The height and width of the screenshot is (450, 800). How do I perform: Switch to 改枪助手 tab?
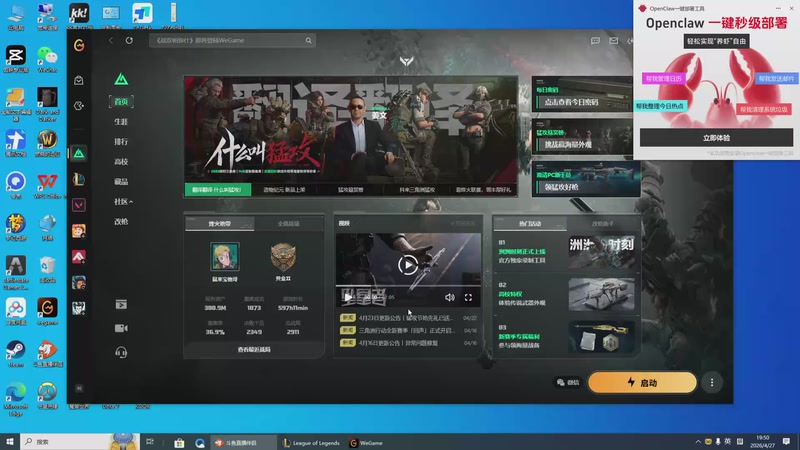coord(603,223)
